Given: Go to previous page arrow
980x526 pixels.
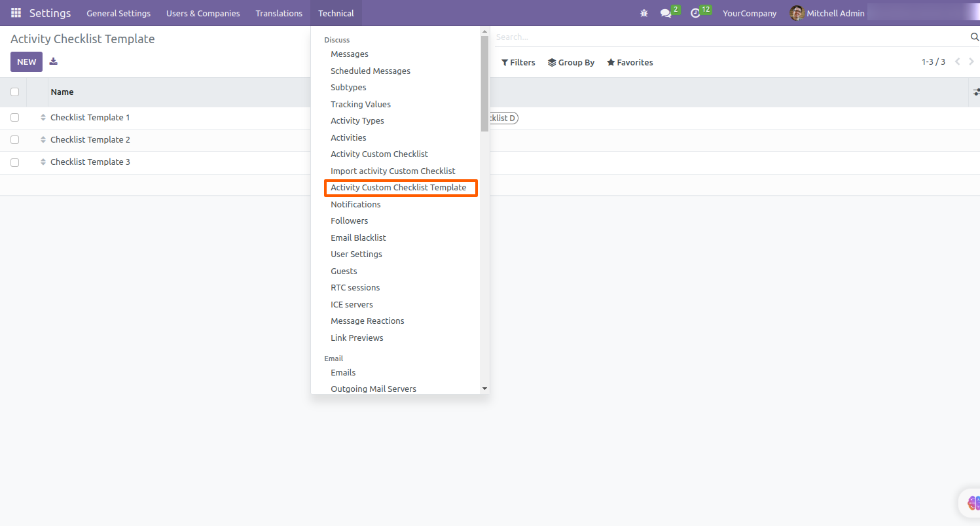Looking at the screenshot, I should tap(957, 61).
